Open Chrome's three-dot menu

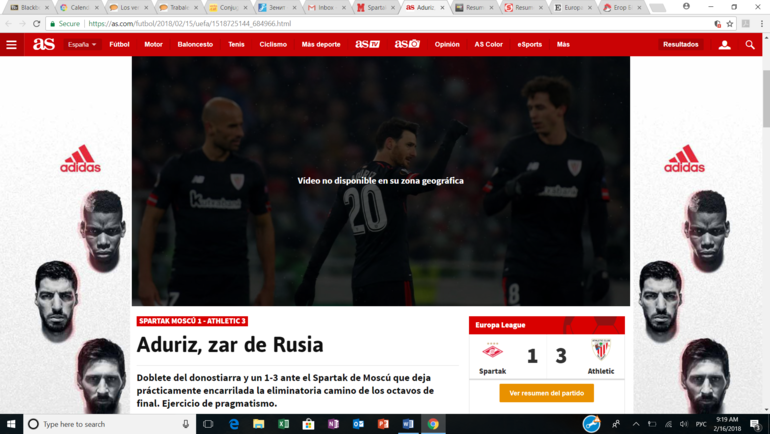[x=762, y=24]
